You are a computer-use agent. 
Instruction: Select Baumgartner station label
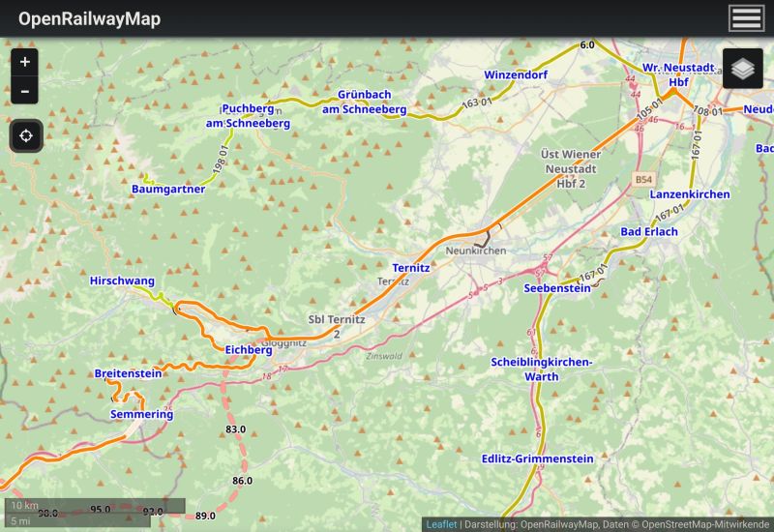[x=168, y=190]
